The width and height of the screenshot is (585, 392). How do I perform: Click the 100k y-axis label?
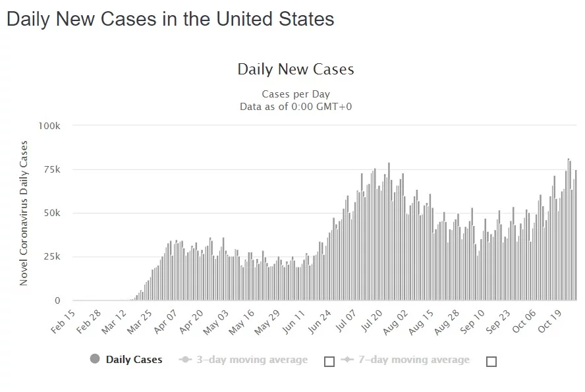(x=50, y=125)
